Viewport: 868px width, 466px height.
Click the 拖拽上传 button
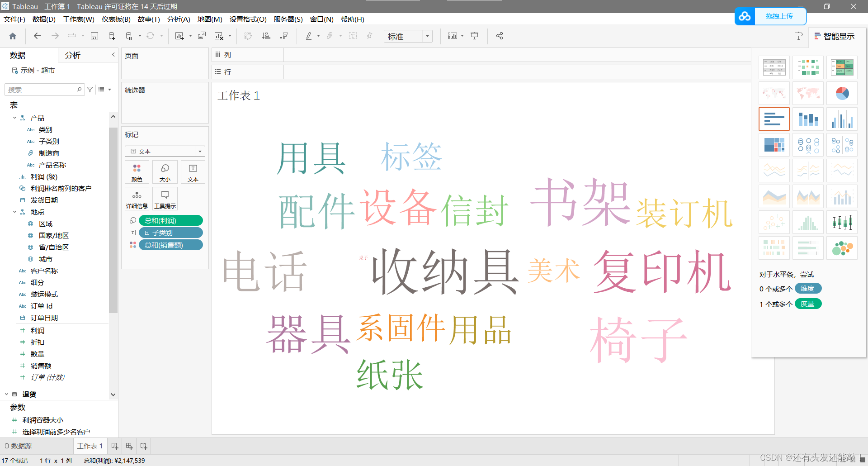780,16
